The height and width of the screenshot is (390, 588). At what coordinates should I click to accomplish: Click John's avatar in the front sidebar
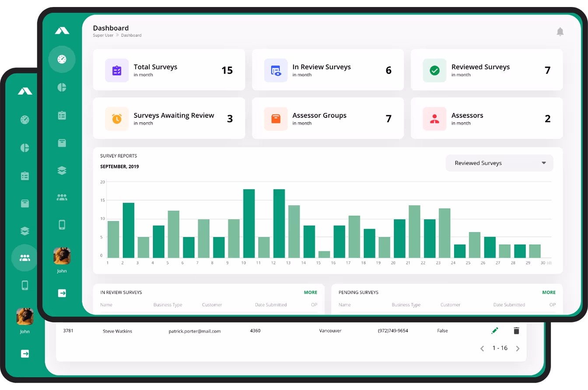click(62, 256)
